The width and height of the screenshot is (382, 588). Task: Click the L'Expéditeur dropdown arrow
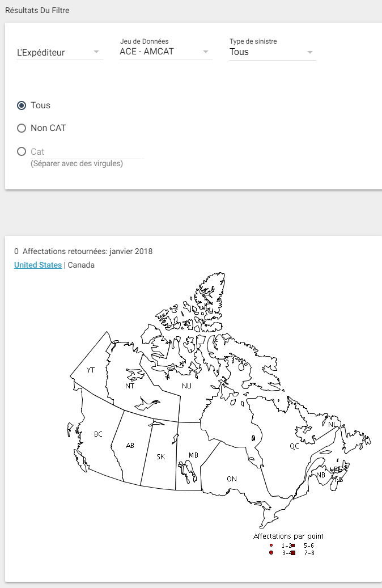(96, 53)
